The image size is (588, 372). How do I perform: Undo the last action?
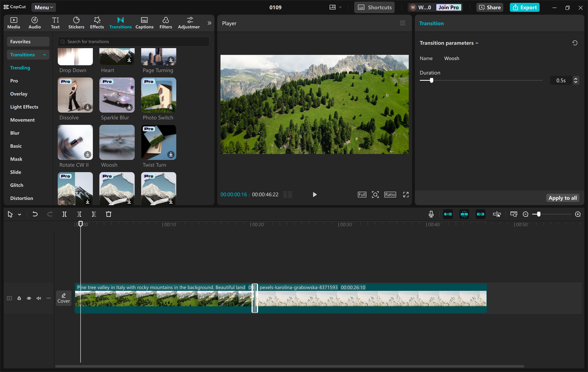35,214
